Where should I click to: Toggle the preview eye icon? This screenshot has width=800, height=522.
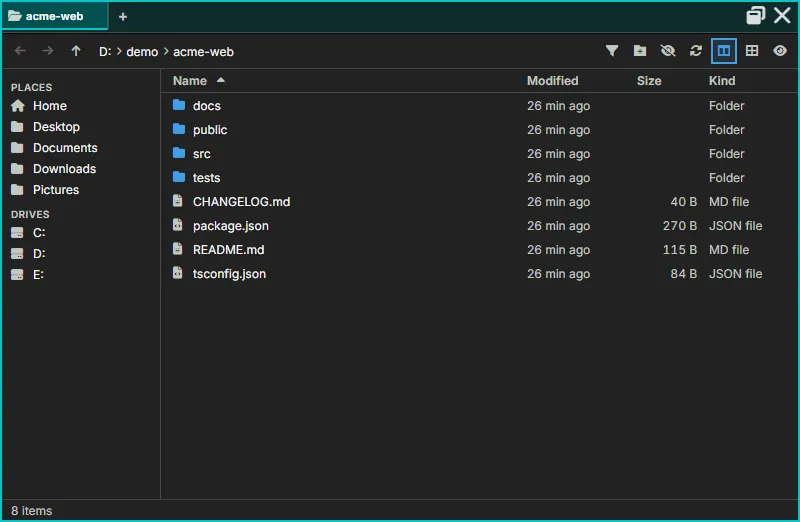click(x=780, y=51)
